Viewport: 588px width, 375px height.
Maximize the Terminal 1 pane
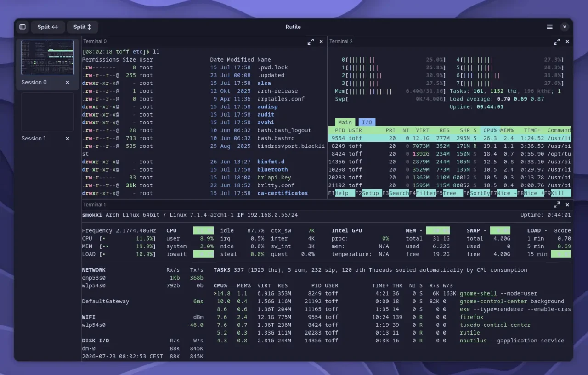tap(557, 205)
